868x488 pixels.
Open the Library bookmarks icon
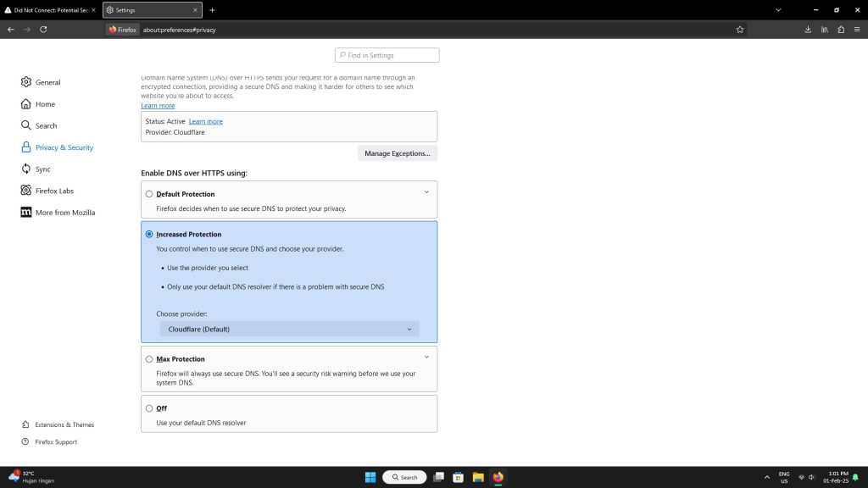(x=824, y=29)
